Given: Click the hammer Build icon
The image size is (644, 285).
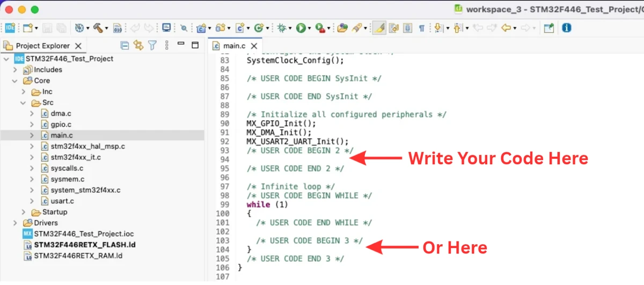Looking at the screenshot, I should point(98,28).
